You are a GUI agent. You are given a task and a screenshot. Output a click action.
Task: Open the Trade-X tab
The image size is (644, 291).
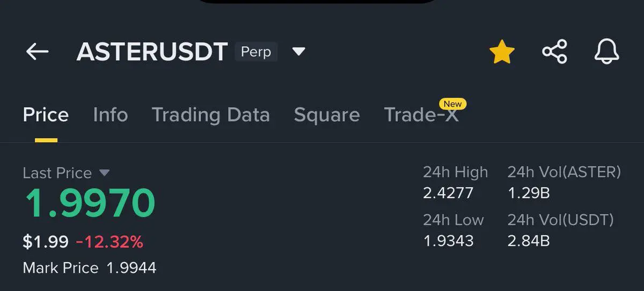coord(421,115)
